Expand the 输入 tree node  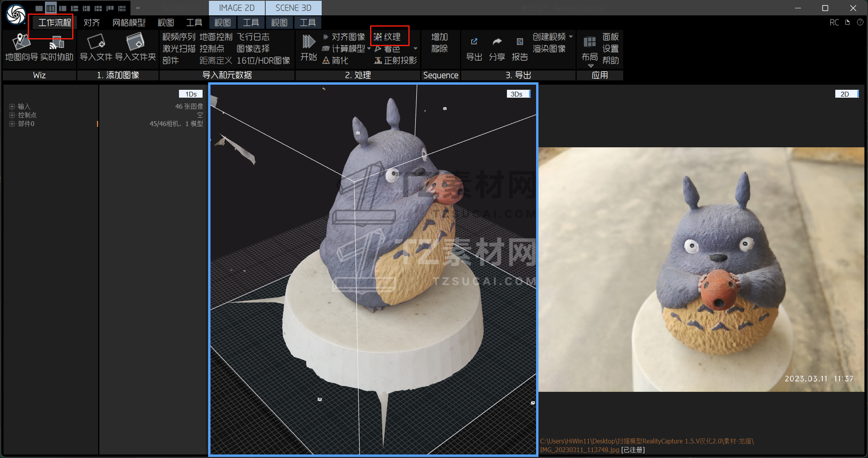(x=12, y=107)
